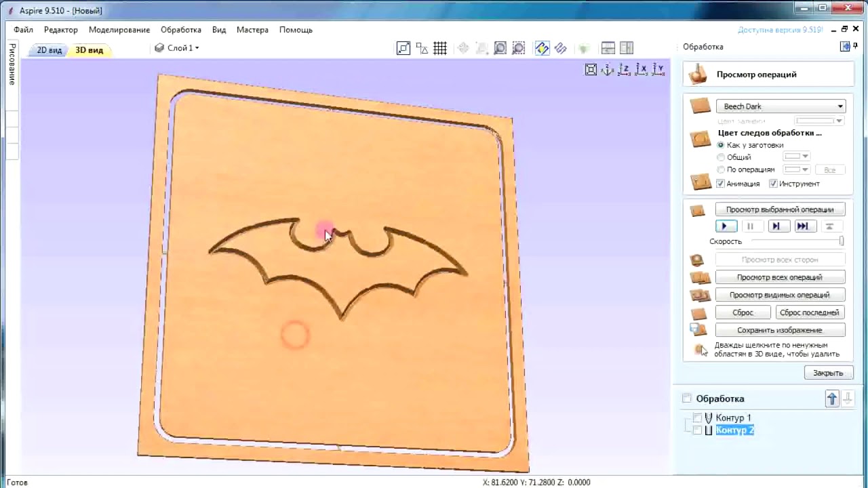This screenshot has height=488, width=868.
Task: Open the Слой 1 layer dropdown
Action: [x=183, y=47]
